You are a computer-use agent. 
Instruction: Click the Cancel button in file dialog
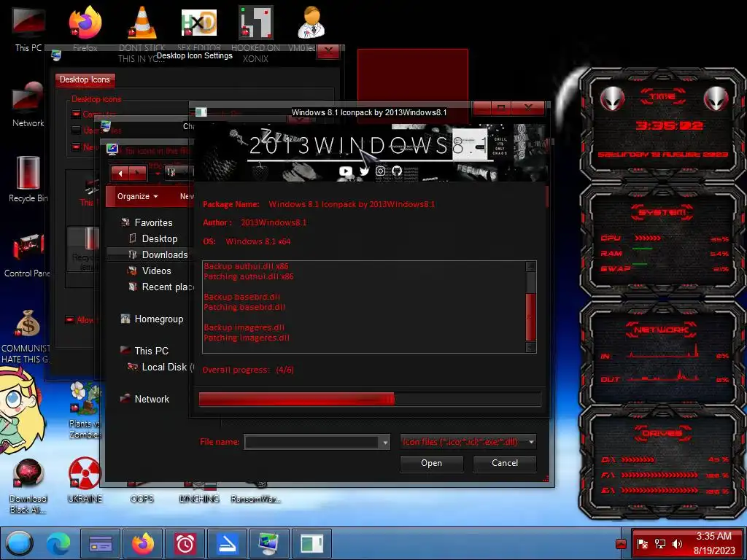click(505, 463)
